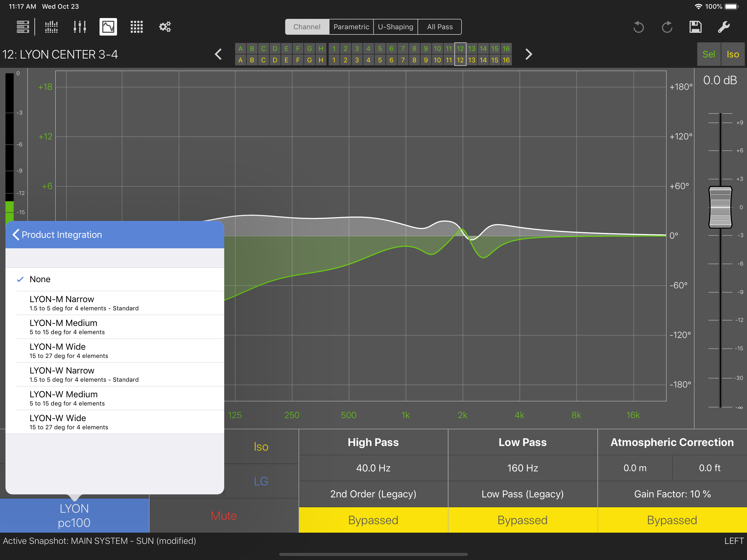Edit Low Pass 160 Hz frequency
The width and height of the screenshot is (747, 560).
click(523, 468)
